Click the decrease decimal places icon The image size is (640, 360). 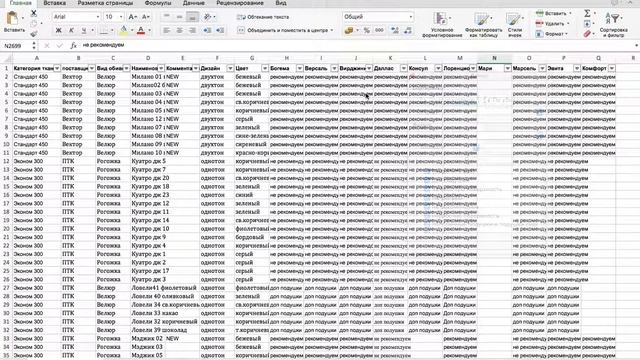pos(408,31)
